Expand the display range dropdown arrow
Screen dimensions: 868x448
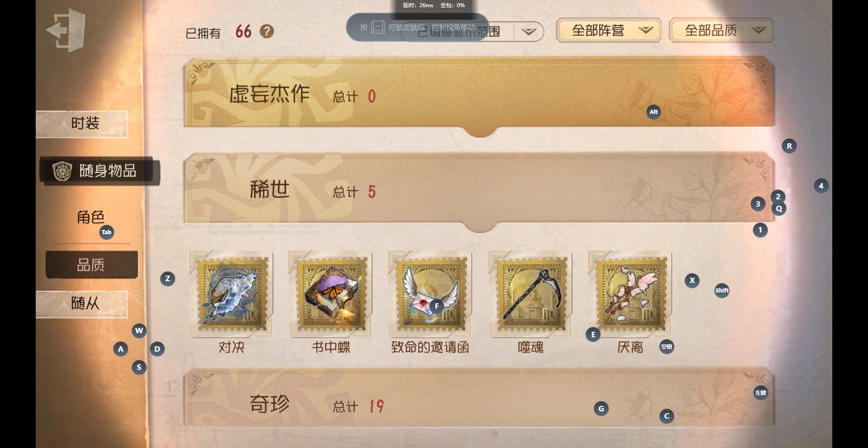528,32
